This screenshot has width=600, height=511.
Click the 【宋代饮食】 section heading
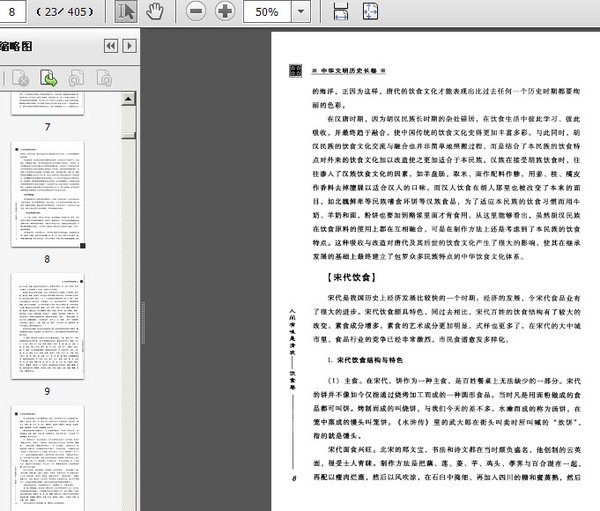351,277
